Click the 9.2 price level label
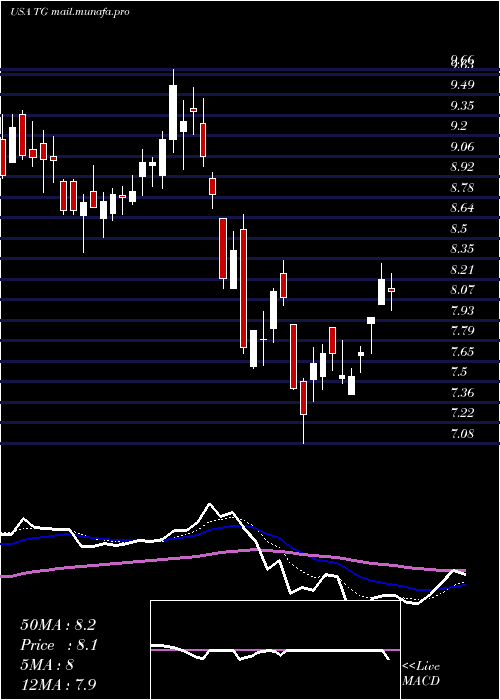Screen dimensions: 500x700 [x=458, y=126]
